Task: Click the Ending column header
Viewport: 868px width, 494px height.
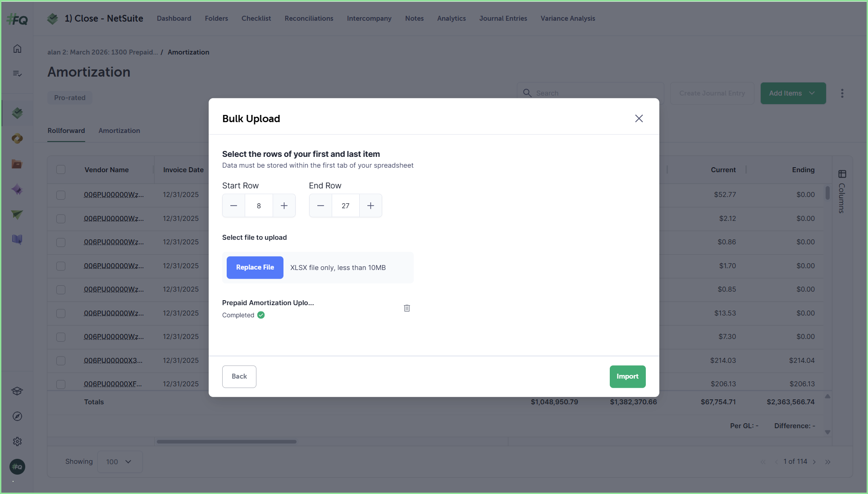Action: click(x=803, y=170)
